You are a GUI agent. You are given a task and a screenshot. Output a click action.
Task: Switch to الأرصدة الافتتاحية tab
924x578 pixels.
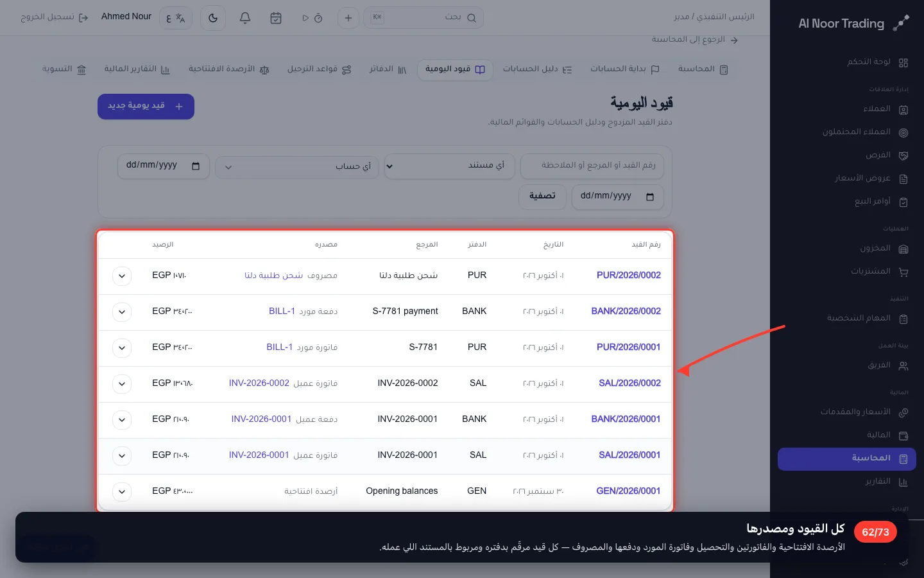[x=229, y=69]
